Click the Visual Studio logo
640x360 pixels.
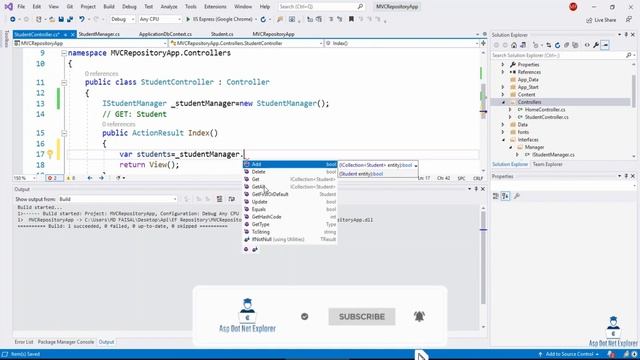coord(8,7)
